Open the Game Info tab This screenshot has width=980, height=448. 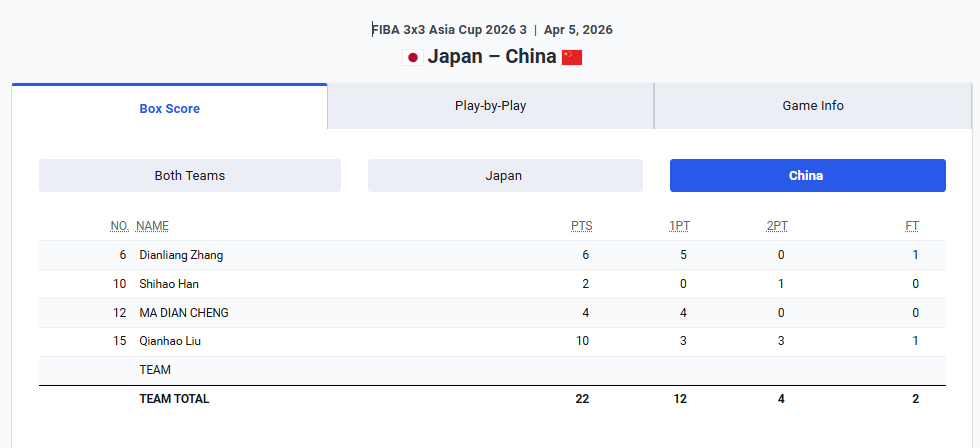pos(812,106)
